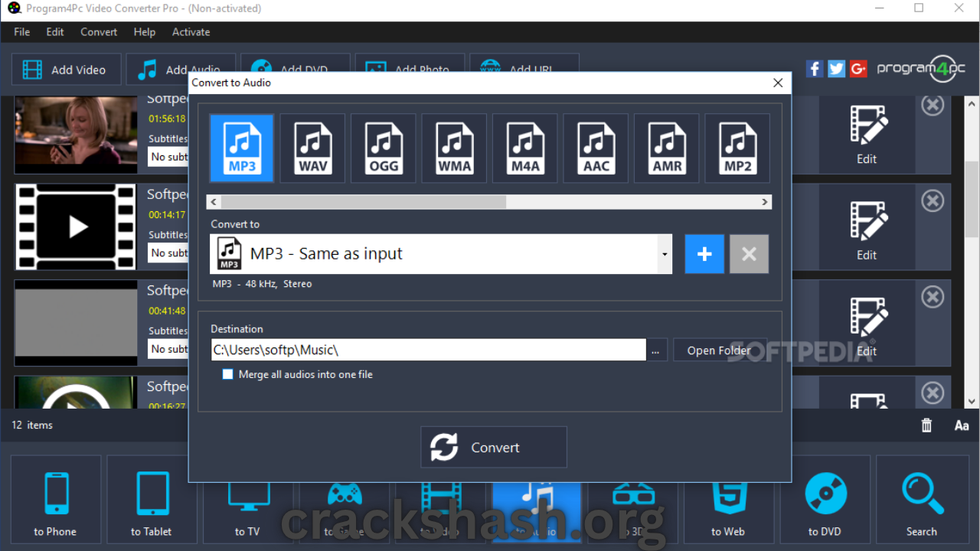Open the Help menu

point(144,32)
